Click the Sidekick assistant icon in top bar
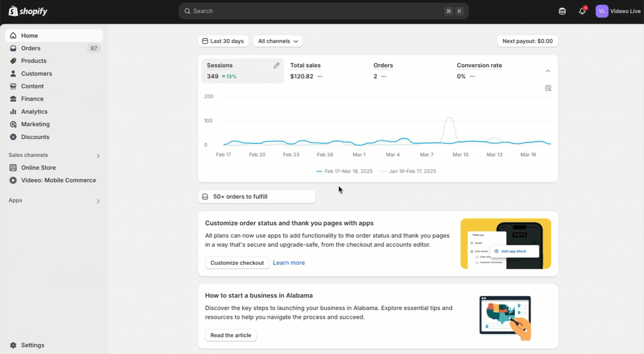644x354 pixels. pos(562,11)
